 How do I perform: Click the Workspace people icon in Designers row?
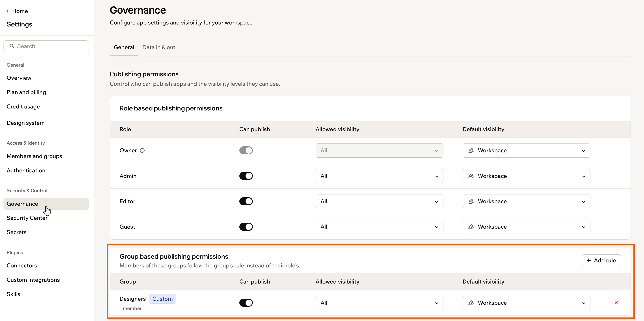[x=471, y=303]
